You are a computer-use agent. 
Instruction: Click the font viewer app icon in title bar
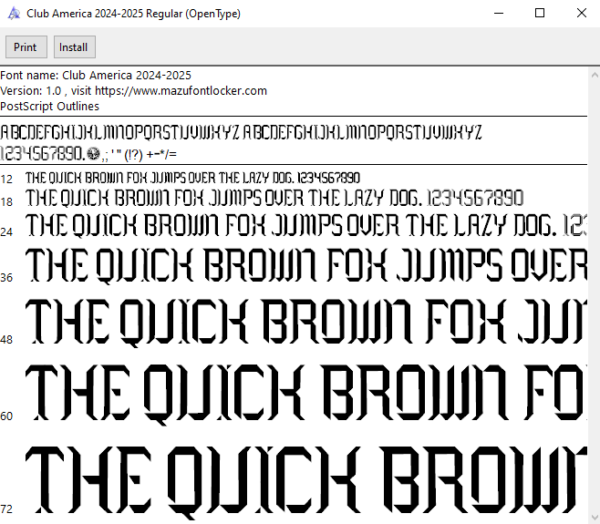14,13
